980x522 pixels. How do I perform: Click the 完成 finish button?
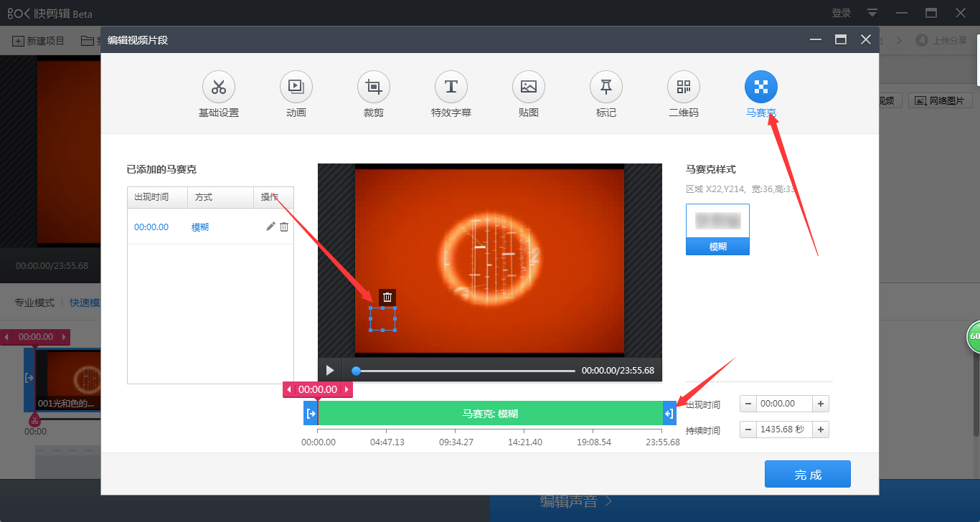coord(808,475)
